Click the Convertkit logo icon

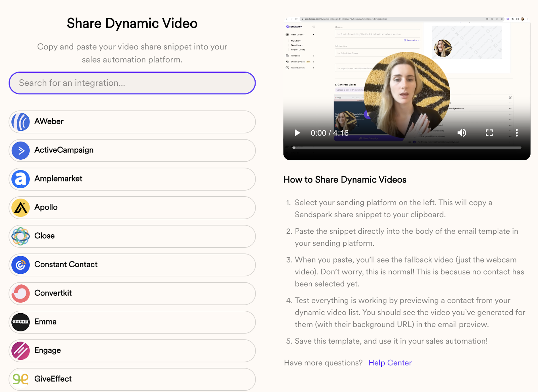pyautogui.click(x=21, y=293)
